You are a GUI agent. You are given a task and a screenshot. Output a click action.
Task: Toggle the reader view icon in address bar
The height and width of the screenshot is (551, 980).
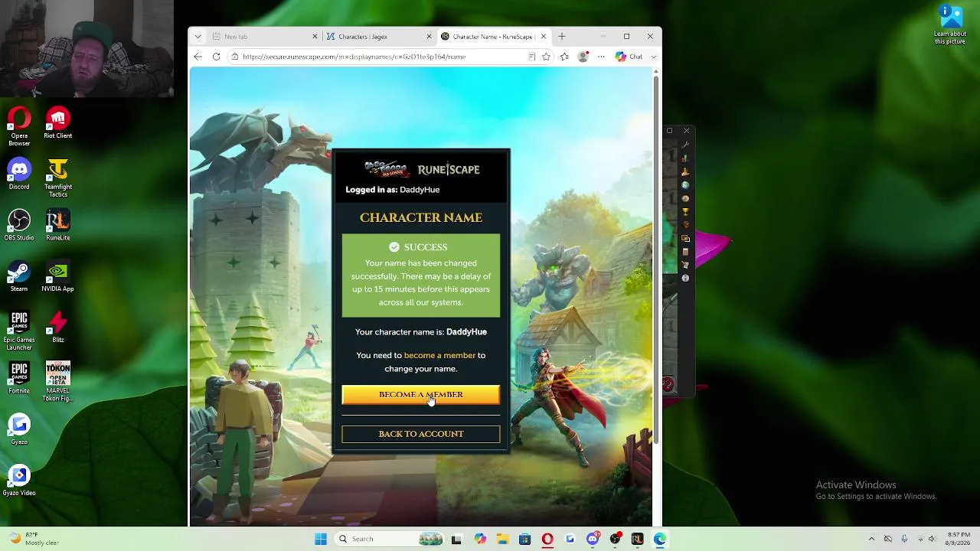[x=531, y=57]
